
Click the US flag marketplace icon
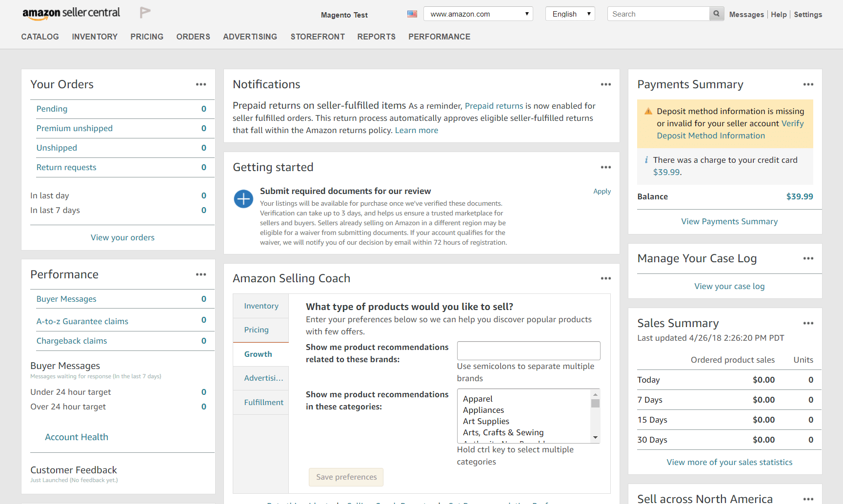pyautogui.click(x=412, y=14)
